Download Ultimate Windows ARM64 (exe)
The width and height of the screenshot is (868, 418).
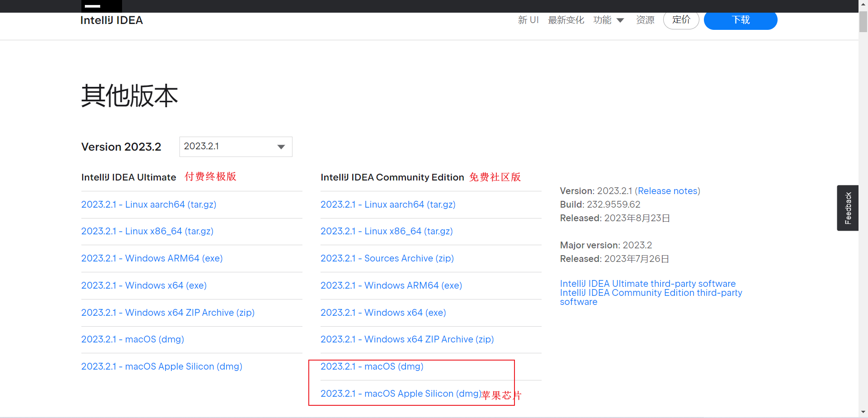(x=152, y=258)
